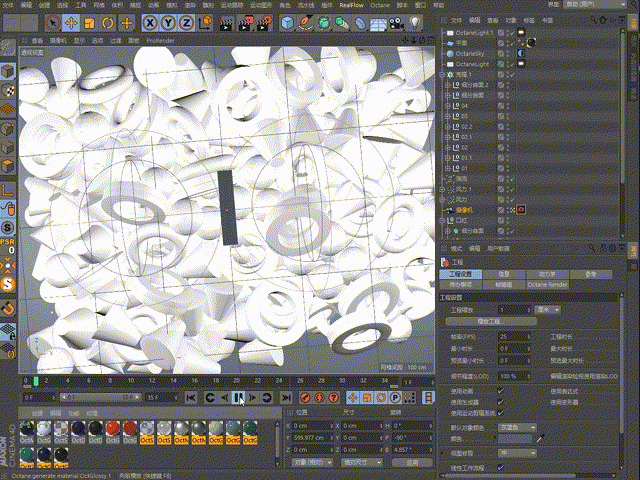The height and width of the screenshot is (480, 640).
Task: Click the FPS value field showing 25
Action: (x=514, y=337)
